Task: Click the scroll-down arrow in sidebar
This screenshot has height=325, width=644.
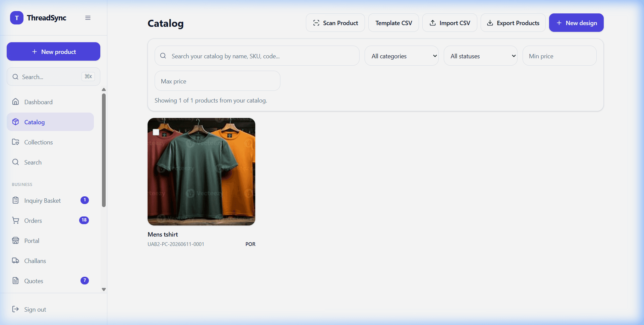Action: [104, 289]
